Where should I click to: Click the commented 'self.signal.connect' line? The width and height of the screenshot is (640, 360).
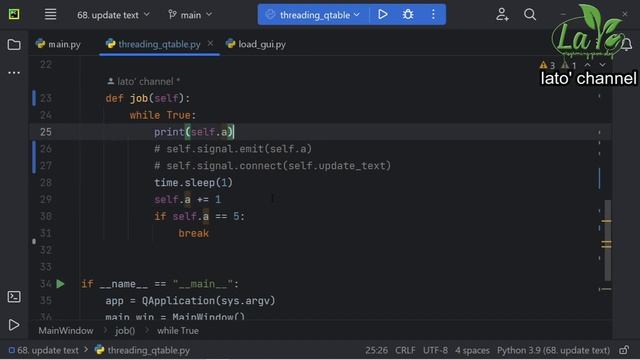point(273,166)
